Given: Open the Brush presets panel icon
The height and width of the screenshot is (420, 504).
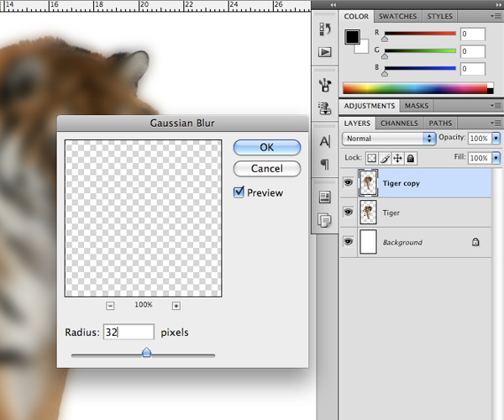Looking at the screenshot, I should 324,85.
